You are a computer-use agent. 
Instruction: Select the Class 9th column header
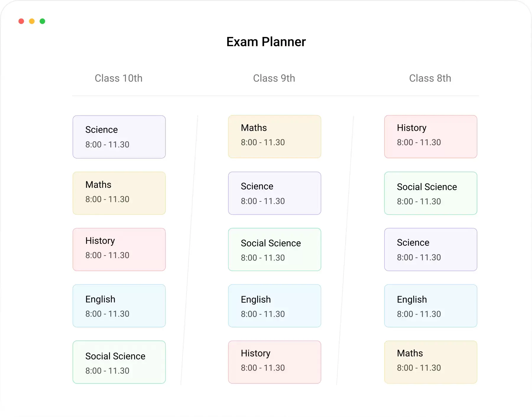click(x=274, y=78)
